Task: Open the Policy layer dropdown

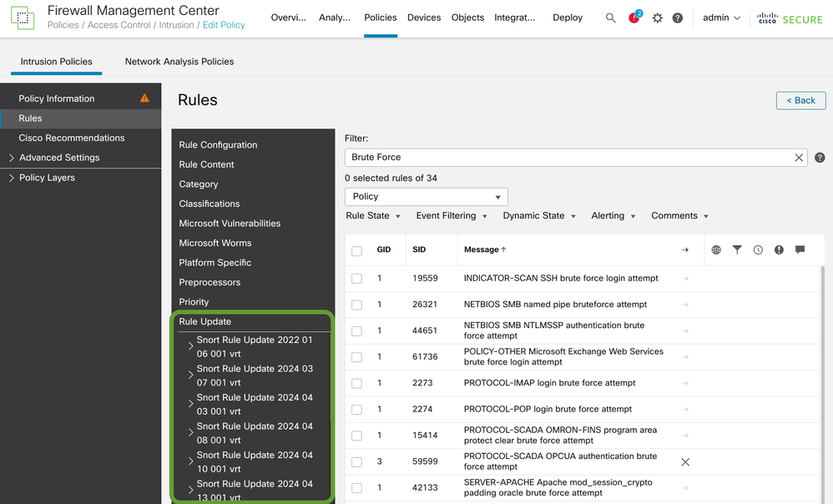Action: (426, 196)
